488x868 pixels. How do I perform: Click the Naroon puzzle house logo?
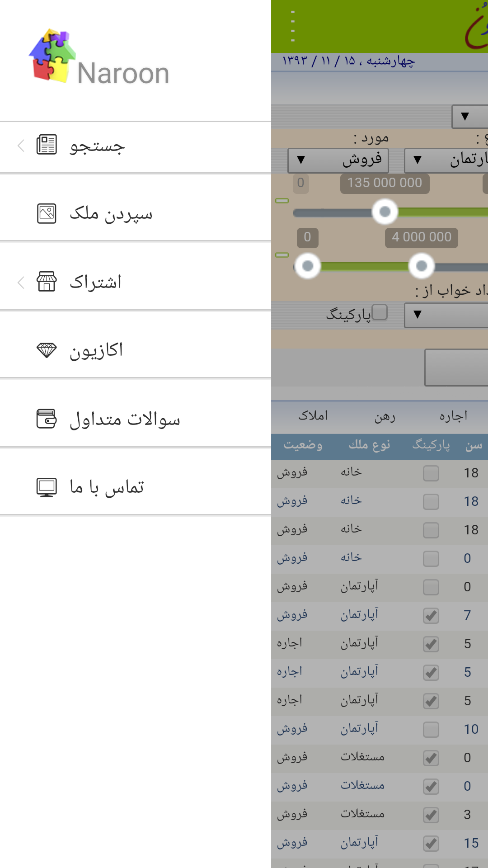51,54
